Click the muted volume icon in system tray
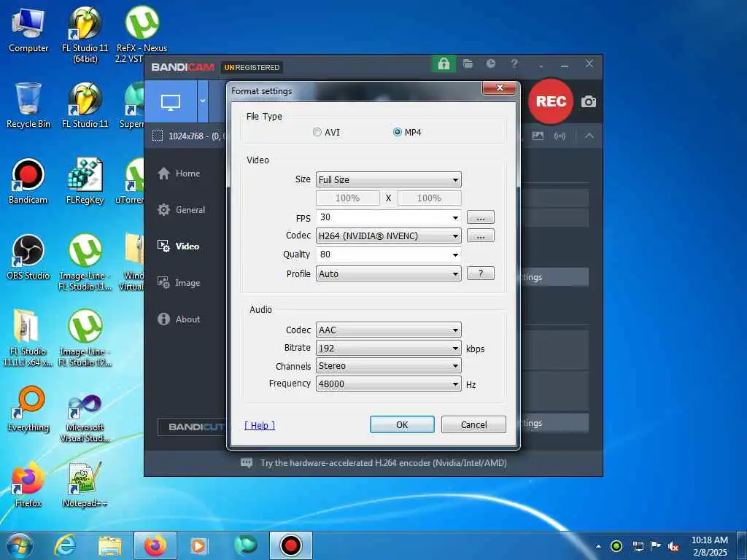 pyautogui.click(x=673, y=546)
